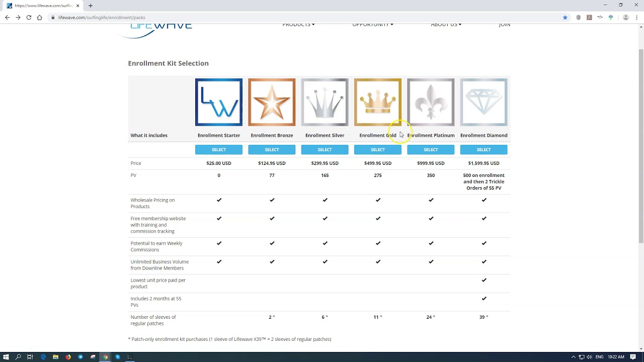Click the LifeWave logo
This screenshot has height=362, width=644.
156,30
